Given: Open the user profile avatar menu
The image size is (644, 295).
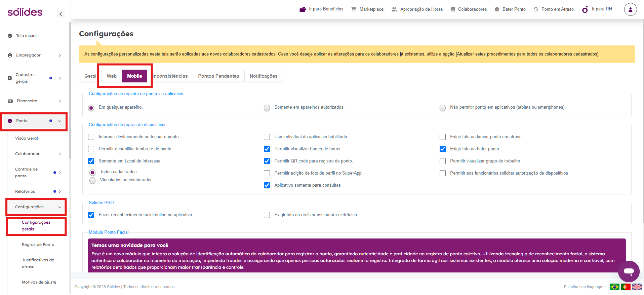Looking at the screenshot, I should click(630, 9).
